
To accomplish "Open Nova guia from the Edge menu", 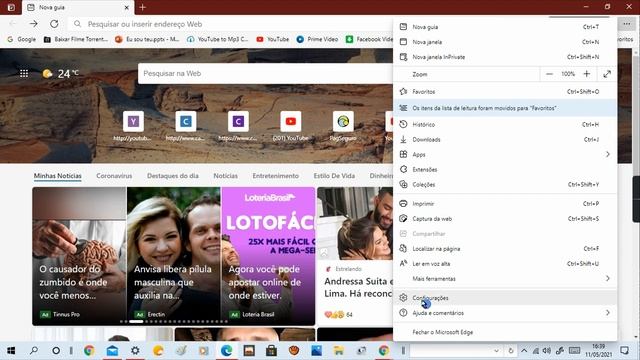I will pos(505,27).
